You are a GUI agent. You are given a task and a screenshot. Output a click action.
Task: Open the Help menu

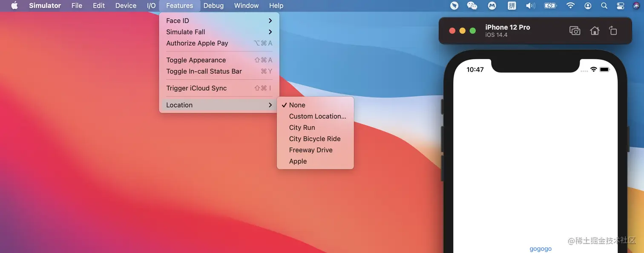coord(276,6)
